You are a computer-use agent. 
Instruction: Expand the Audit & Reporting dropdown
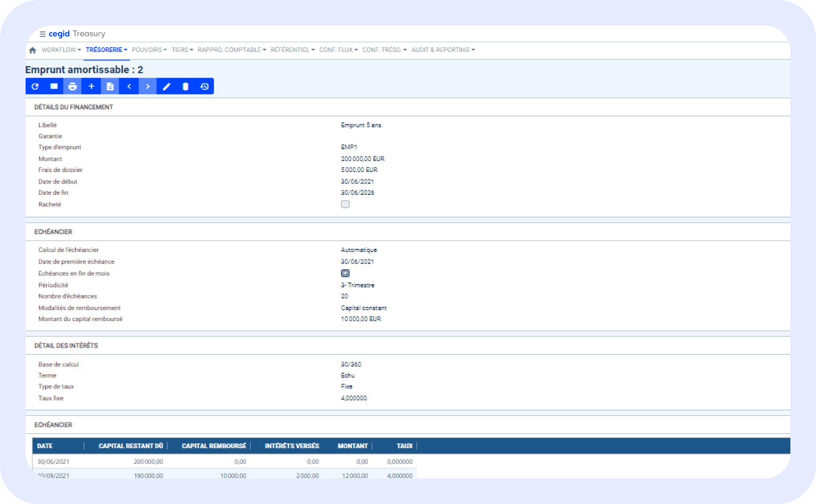(x=443, y=50)
